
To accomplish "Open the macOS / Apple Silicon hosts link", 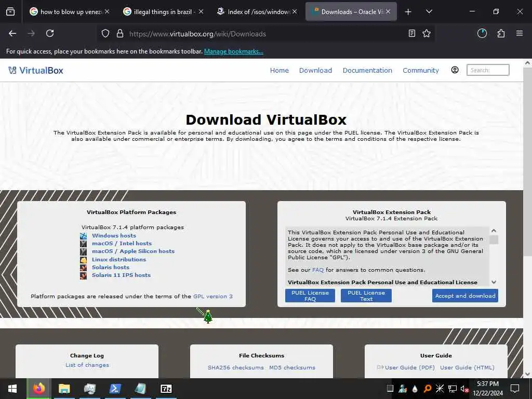I will click(x=134, y=251).
